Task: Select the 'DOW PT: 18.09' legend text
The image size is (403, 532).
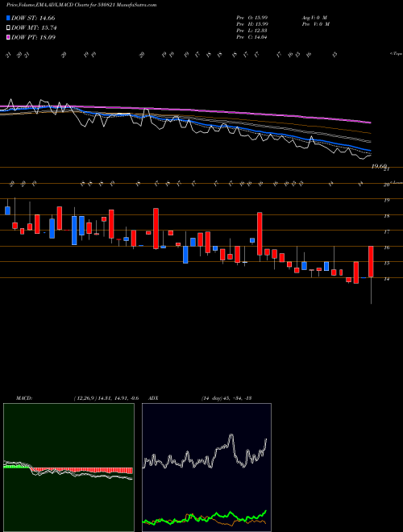Action: click(33, 37)
